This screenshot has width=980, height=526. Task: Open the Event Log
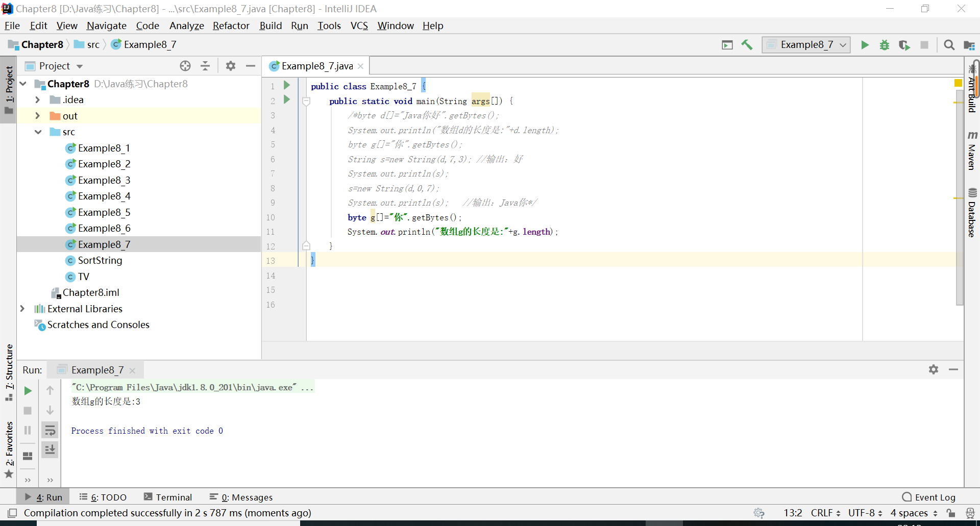(x=929, y=497)
